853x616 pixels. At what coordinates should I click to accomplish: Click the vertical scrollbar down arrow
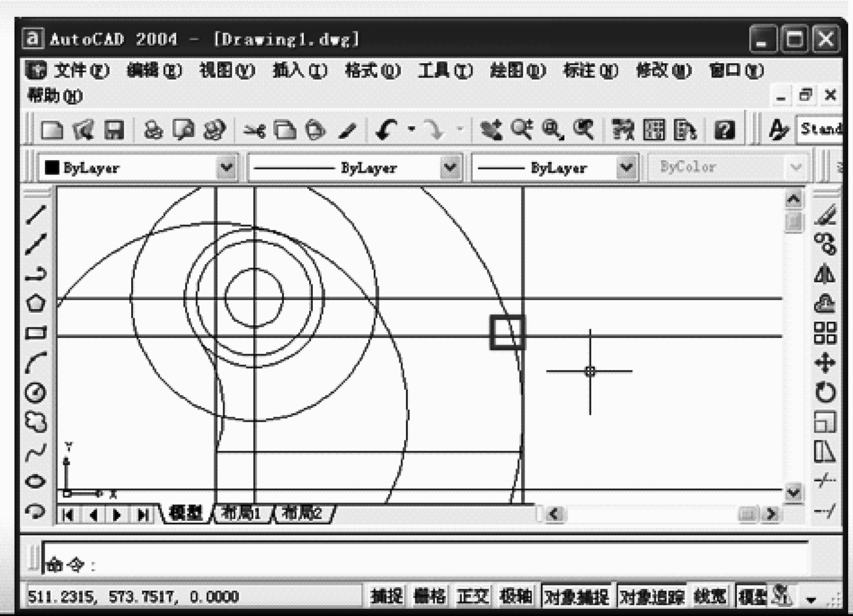pyautogui.click(x=793, y=492)
